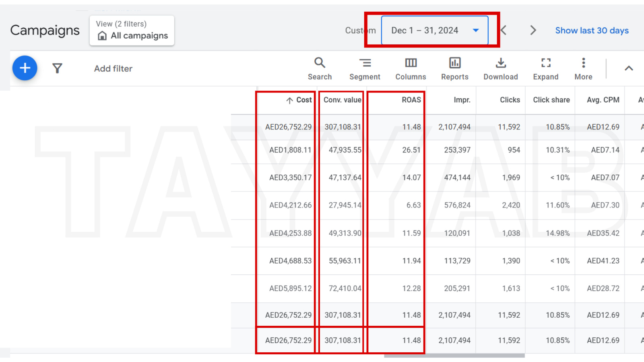
Task: Go to the previous date period
Action: pyautogui.click(x=504, y=31)
